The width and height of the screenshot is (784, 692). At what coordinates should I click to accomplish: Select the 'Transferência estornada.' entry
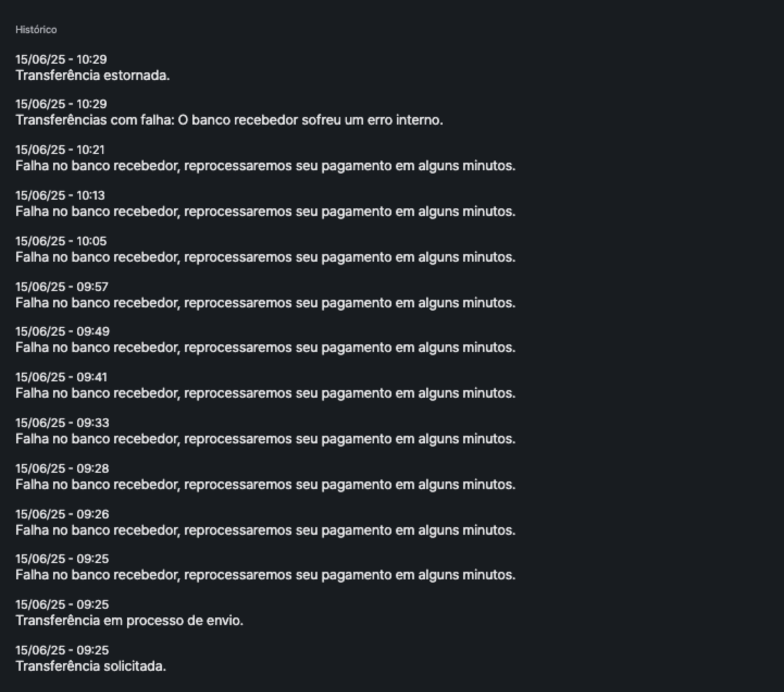92,76
